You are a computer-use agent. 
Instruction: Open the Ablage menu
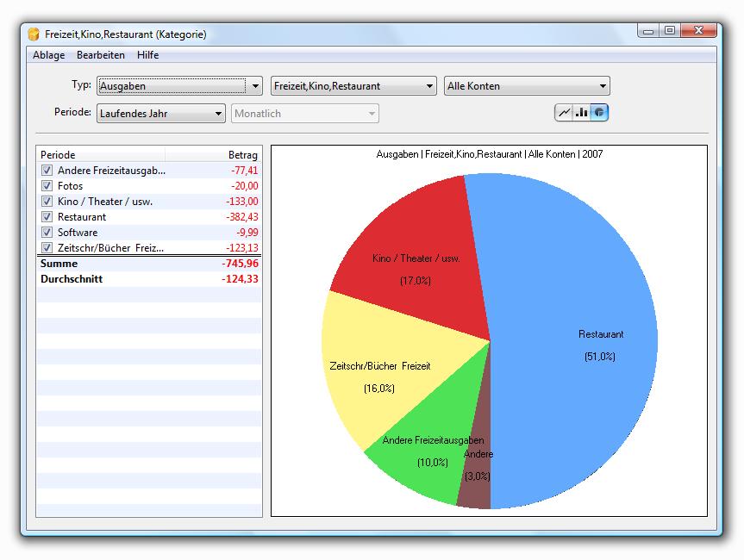48,55
